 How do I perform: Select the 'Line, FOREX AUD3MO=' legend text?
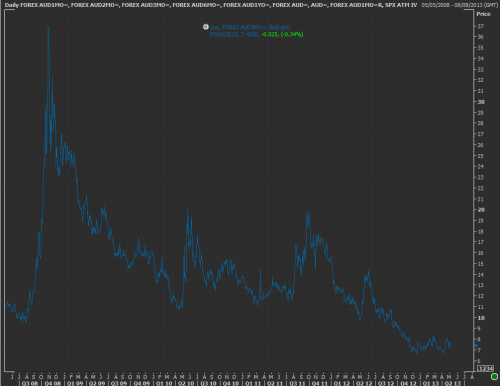(x=250, y=27)
